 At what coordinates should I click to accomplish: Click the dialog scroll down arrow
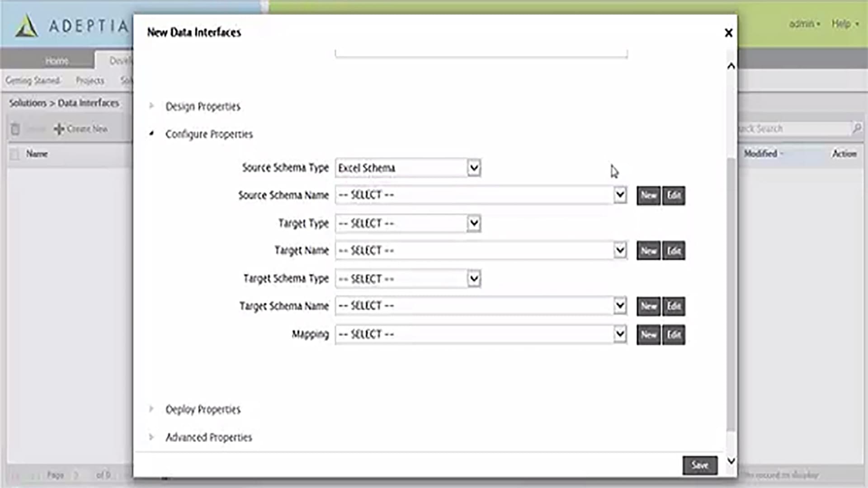click(731, 461)
